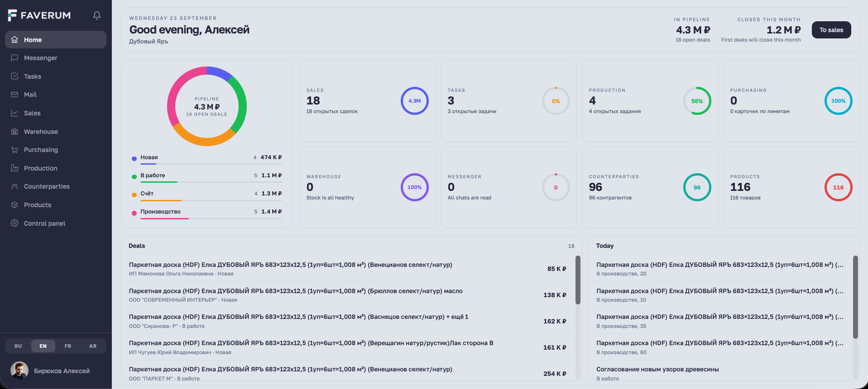This screenshot has height=389, width=868.
Task: Click the notification bell icon
Action: pyautogui.click(x=97, y=15)
